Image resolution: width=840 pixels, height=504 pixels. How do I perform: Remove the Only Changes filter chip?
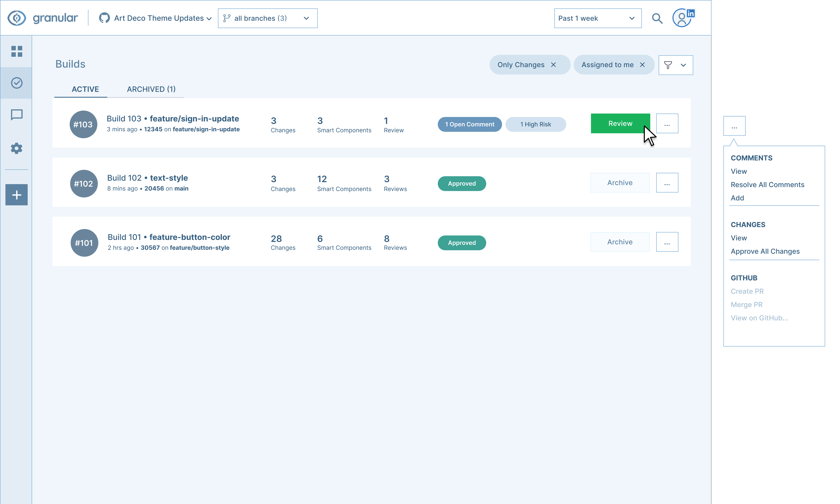pyautogui.click(x=553, y=64)
